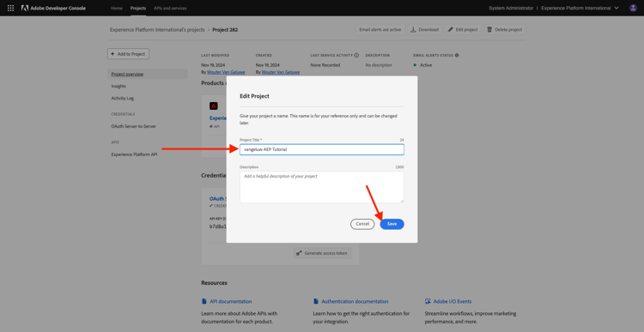Screen dimensions: 644x332
Task: Click the red Adobe product icon on card
Action: [x=214, y=106]
